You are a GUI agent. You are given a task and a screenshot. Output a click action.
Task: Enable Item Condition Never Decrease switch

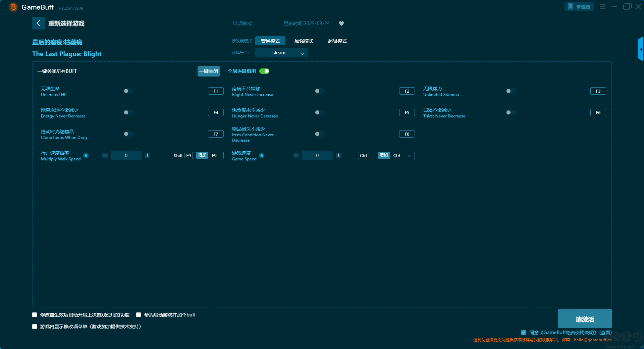pos(319,134)
